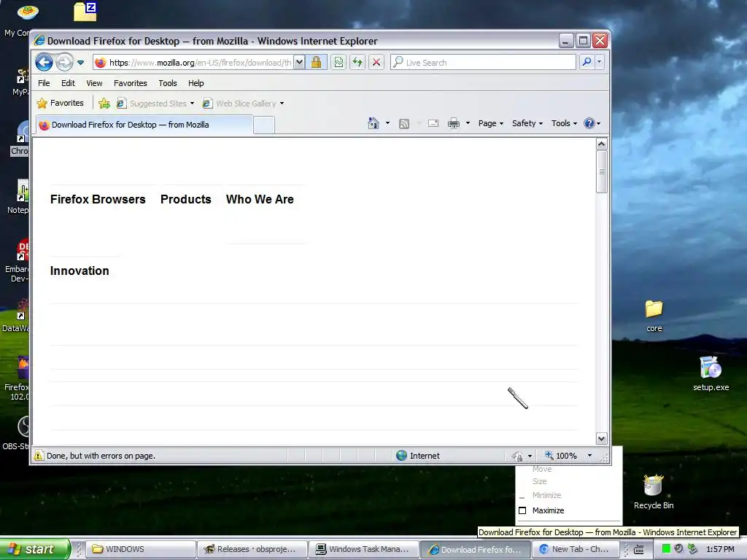
Task: Click the RSS Feeds icon
Action: (x=404, y=124)
